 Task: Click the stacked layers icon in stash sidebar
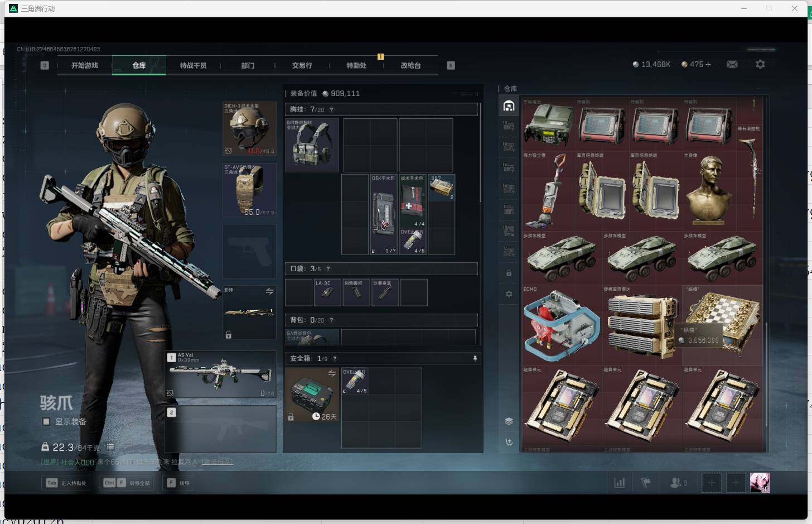509,421
